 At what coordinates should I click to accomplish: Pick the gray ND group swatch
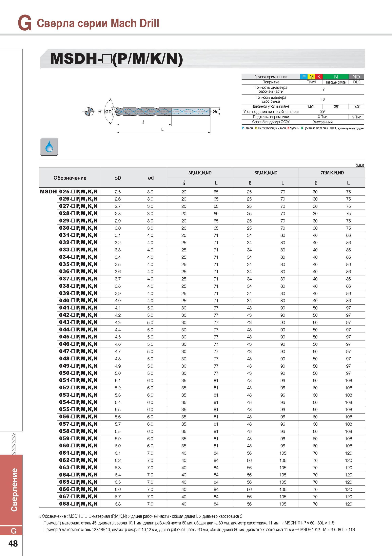(x=356, y=77)
